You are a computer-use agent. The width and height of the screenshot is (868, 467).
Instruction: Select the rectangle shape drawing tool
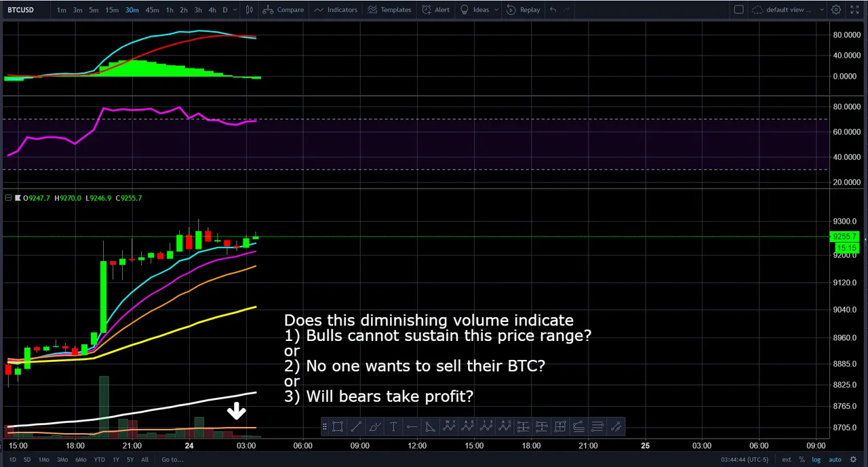click(x=338, y=427)
